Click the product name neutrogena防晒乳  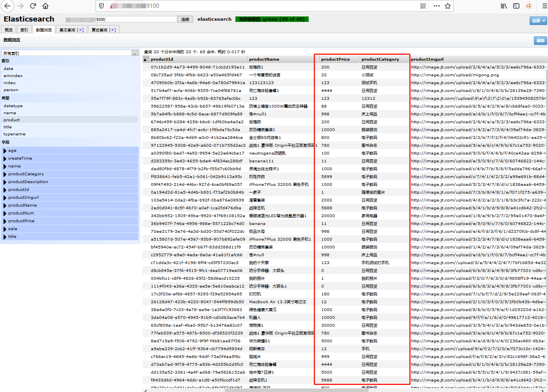click(268, 153)
